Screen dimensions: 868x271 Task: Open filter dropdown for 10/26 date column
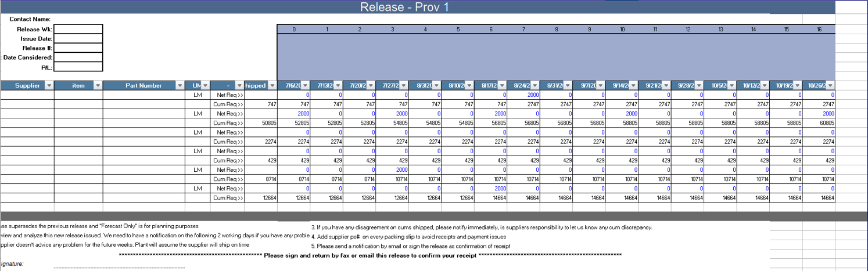pyautogui.click(x=830, y=86)
